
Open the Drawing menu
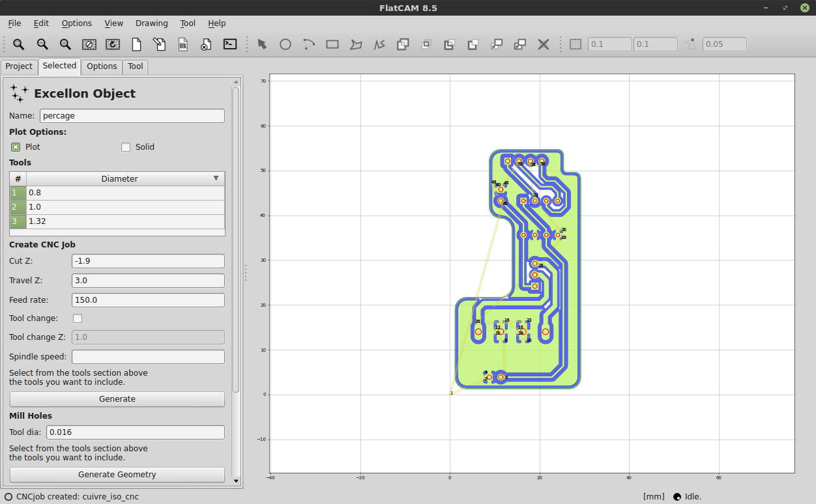click(x=151, y=23)
